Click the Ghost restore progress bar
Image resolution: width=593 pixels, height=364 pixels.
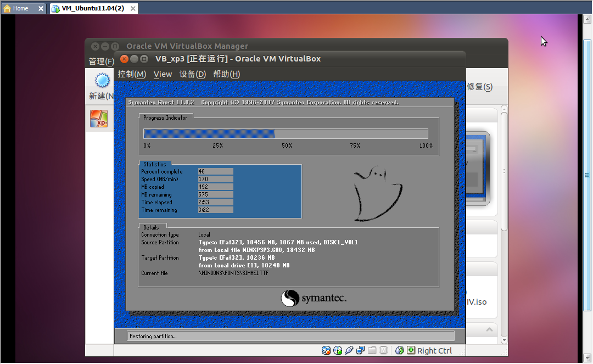[x=286, y=133]
